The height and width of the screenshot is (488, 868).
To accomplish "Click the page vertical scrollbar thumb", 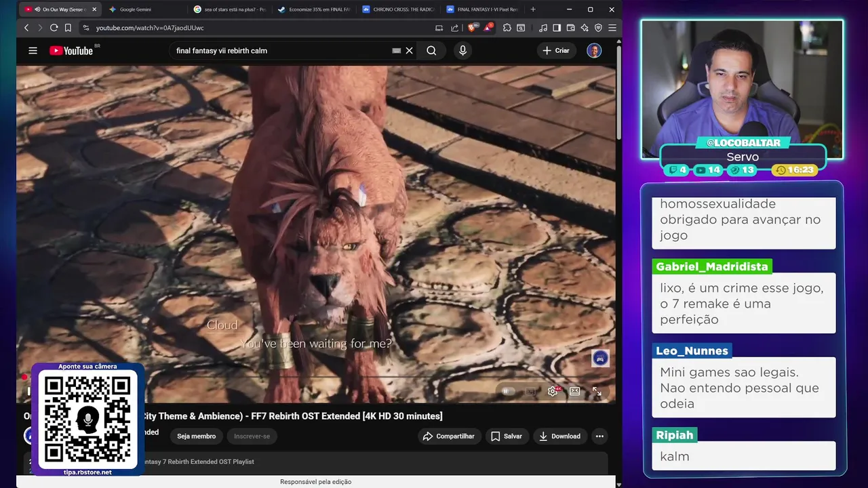I will point(618,91).
